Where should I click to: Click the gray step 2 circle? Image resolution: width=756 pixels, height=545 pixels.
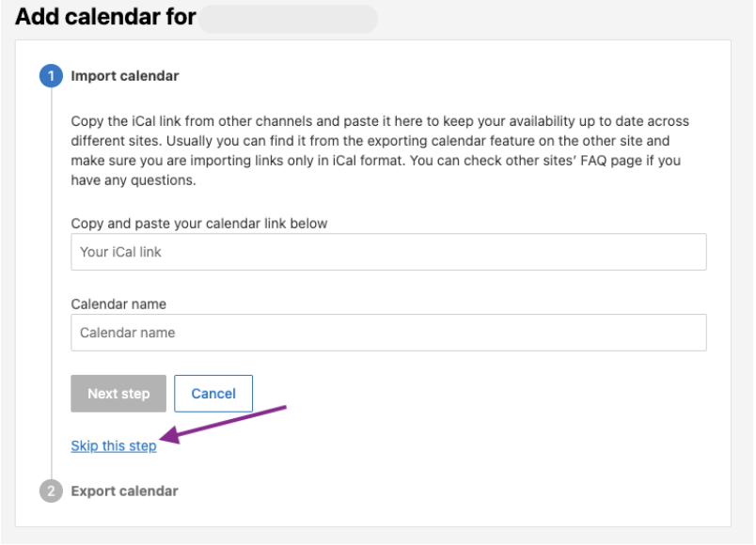point(50,491)
